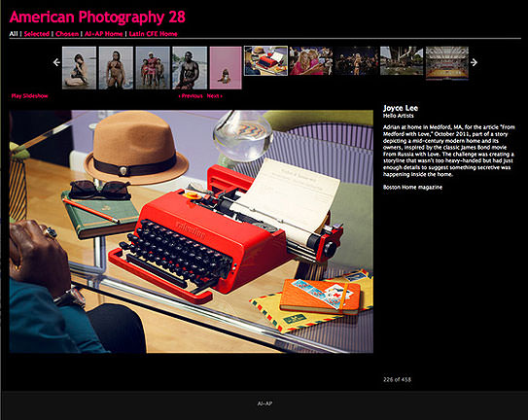This screenshot has height=420, width=528.
Task: Open the standing woman in bikini thumbnail
Action: [x=116, y=68]
